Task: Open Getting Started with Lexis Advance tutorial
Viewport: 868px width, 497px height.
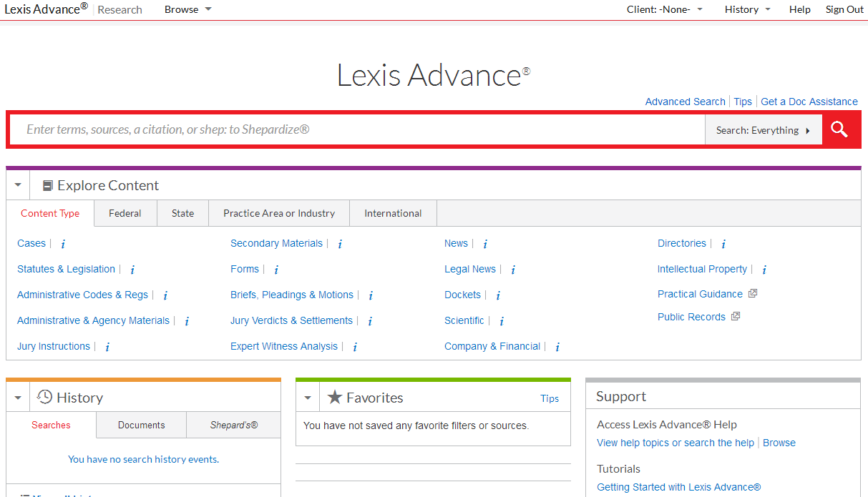Action: [x=679, y=487]
